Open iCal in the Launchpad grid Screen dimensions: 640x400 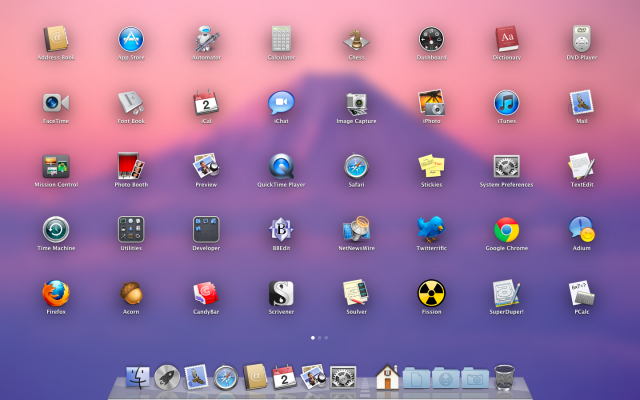point(206,102)
